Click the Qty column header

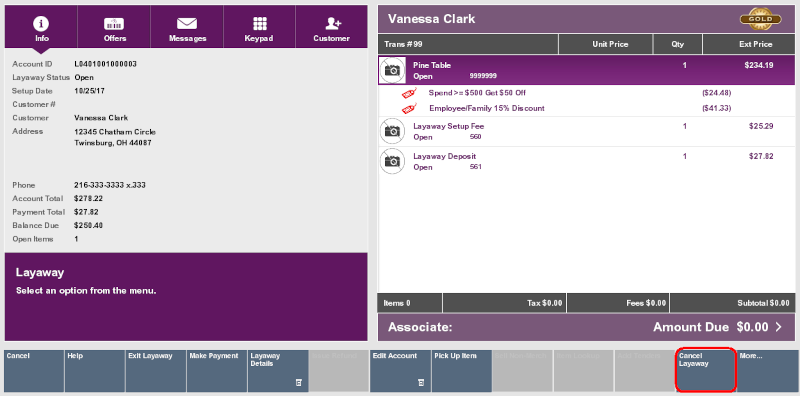click(x=678, y=44)
